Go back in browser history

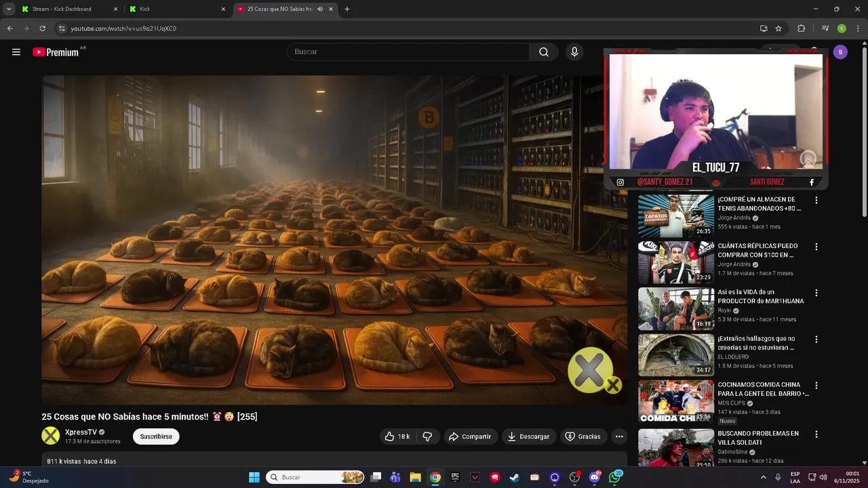[x=10, y=28]
